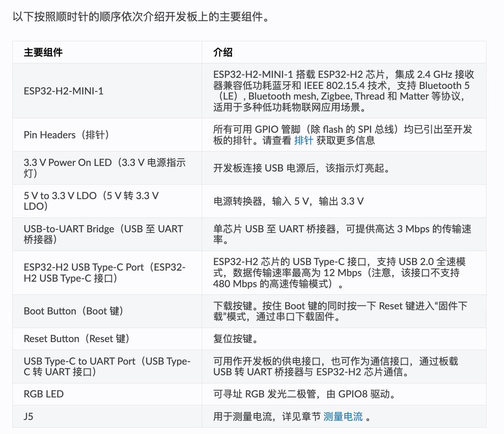Click the 复位按键 description text
The image size is (504, 434).
pyautogui.click(x=235, y=339)
